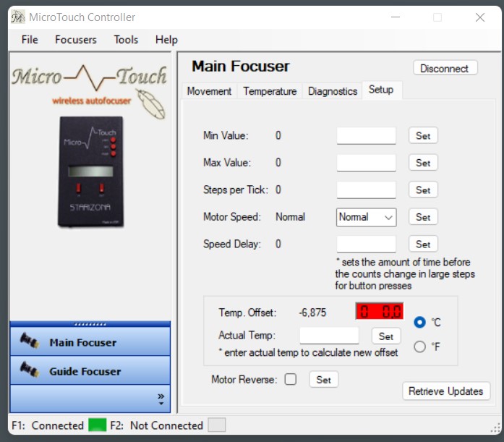
Task: Click the Disconnect button
Action: point(445,68)
